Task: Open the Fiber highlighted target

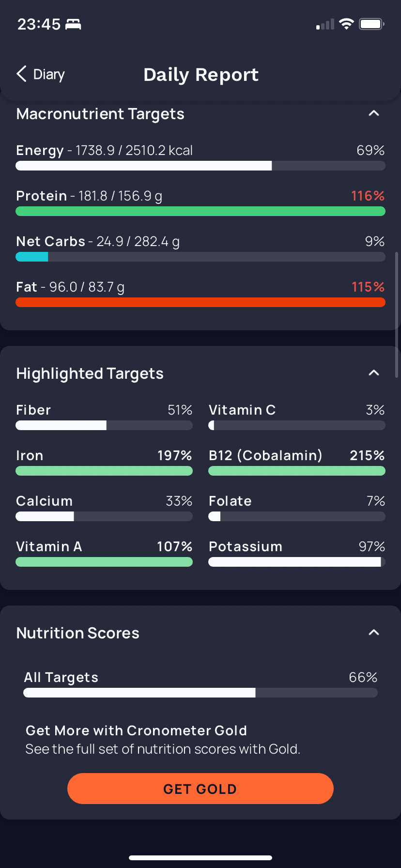Action: pyautogui.click(x=104, y=417)
